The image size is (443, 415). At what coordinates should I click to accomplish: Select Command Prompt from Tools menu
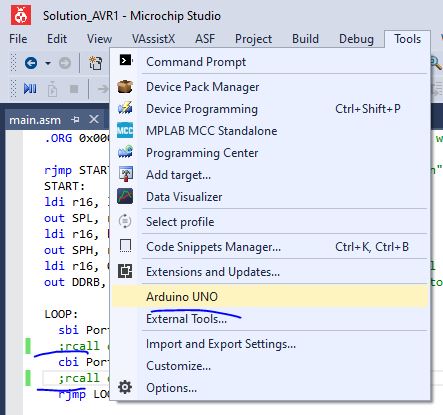click(x=270, y=62)
